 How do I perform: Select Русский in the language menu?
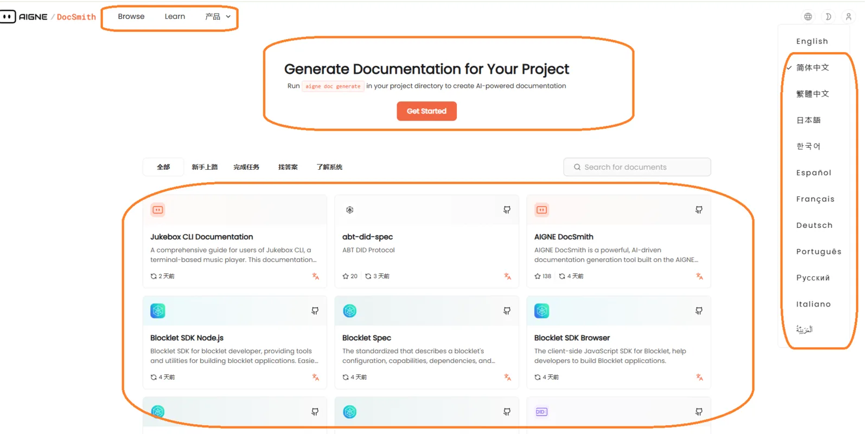813,278
